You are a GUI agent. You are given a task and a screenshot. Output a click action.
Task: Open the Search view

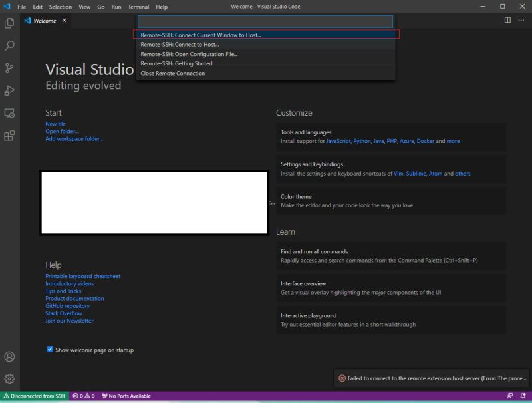[9, 45]
